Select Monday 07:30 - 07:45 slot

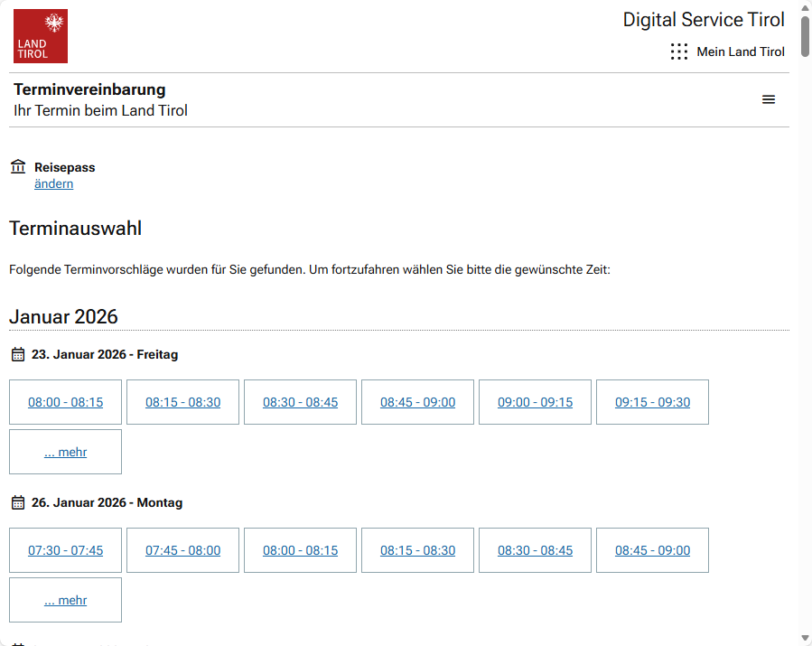coord(65,550)
